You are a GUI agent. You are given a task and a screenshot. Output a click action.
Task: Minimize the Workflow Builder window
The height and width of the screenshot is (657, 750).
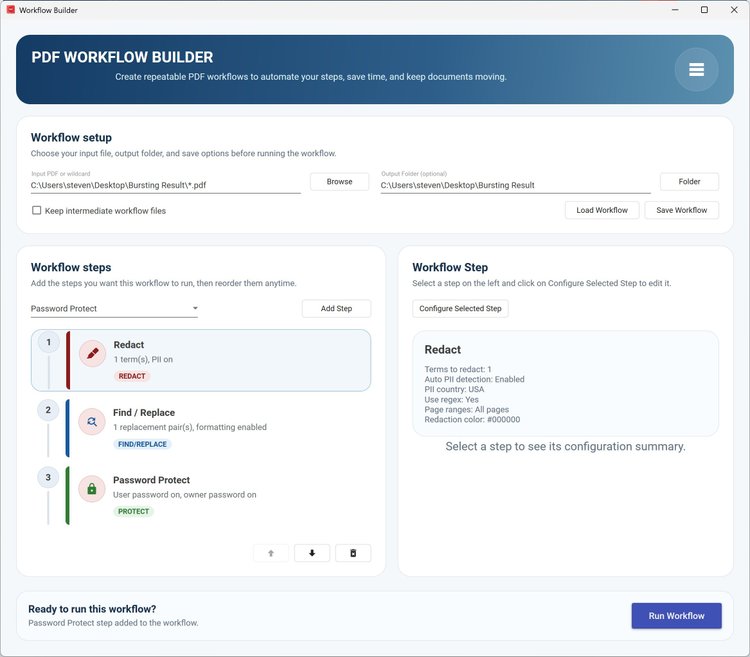click(x=675, y=10)
